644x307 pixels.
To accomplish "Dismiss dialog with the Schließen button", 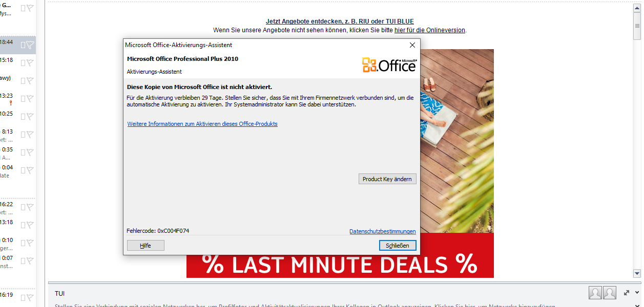I will pos(398,246).
